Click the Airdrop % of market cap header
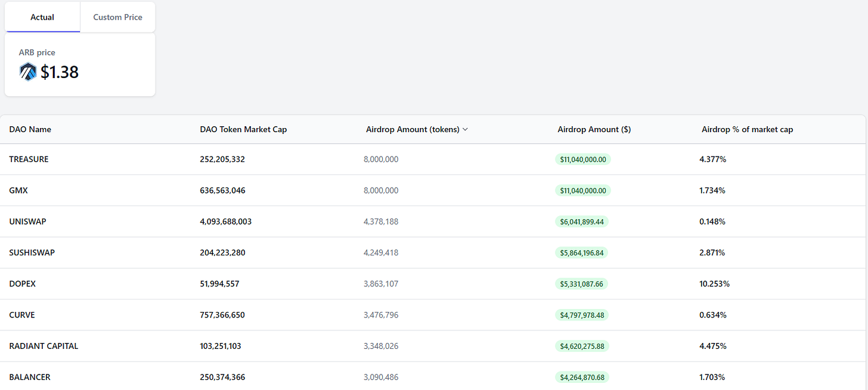The image size is (868, 390). point(747,129)
